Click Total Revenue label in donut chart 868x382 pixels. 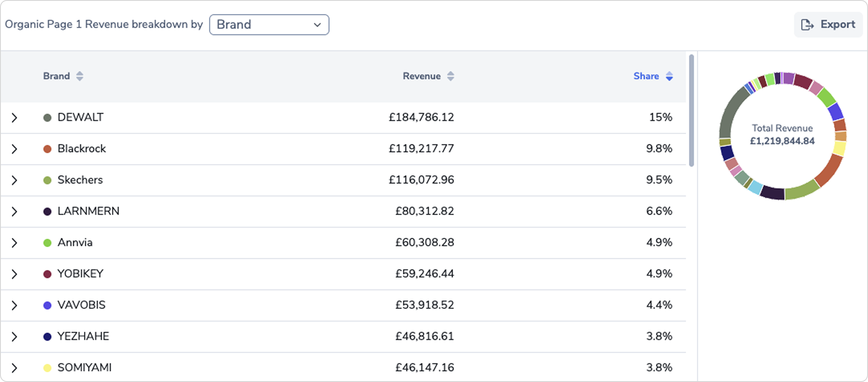782,128
